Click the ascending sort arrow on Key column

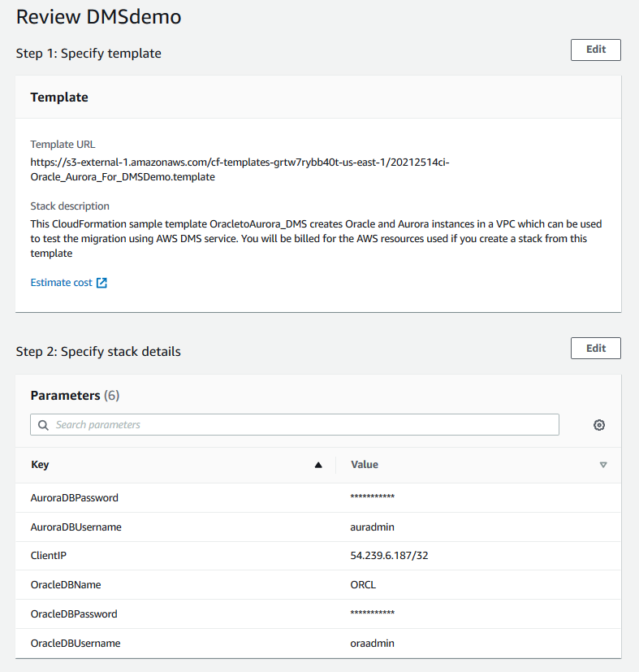[x=319, y=464]
